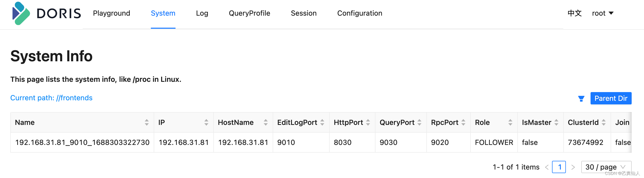This screenshot has width=644, height=178.
Task: Sort by QueryPort column arrows
Action: [x=419, y=122]
